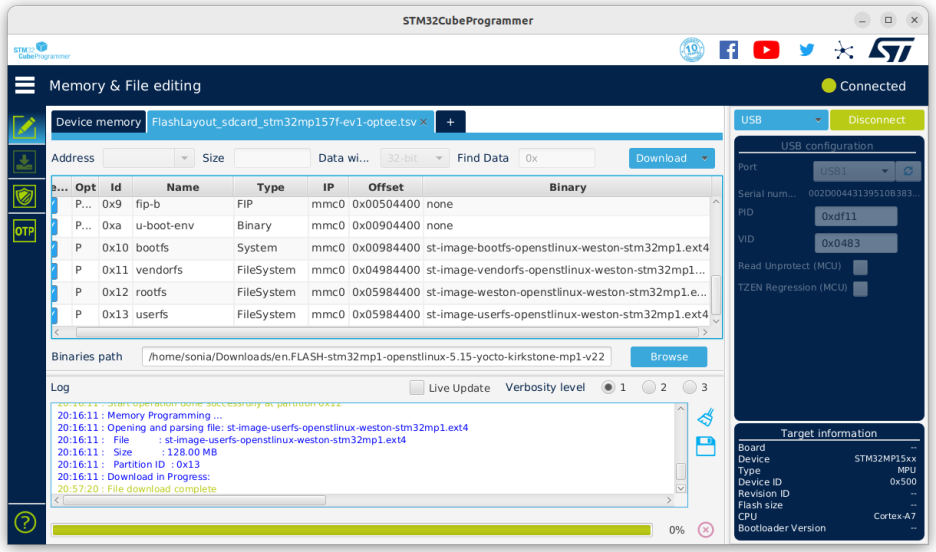Screen dimensions: 936x552
Task: Switch to the Device memory tab
Action: (x=98, y=122)
